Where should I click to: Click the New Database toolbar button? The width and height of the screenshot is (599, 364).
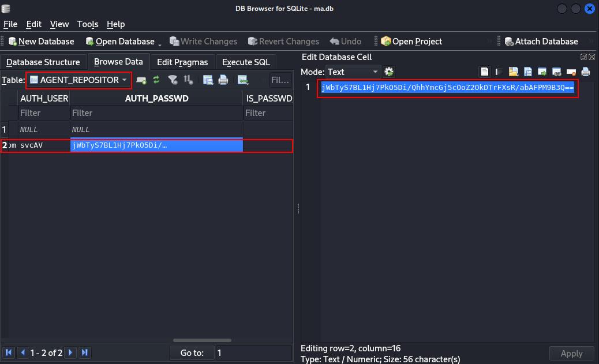41,42
